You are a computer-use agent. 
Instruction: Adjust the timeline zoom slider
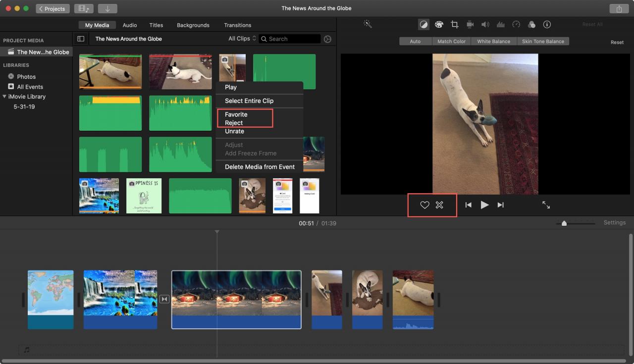tap(564, 223)
